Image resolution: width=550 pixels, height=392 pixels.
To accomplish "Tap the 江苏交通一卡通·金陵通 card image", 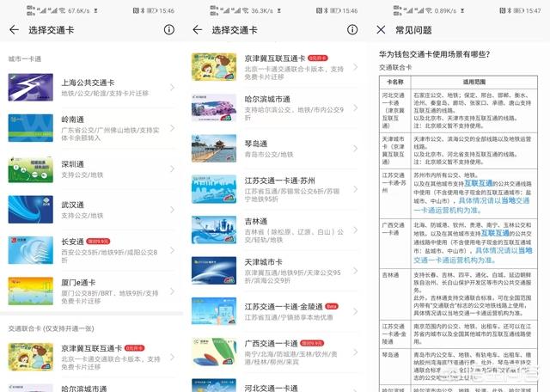I will pos(214,311).
